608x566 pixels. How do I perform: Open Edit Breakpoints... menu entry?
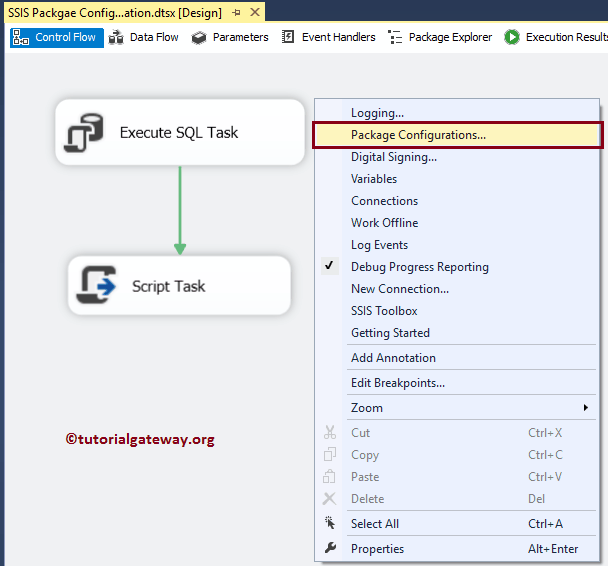pyautogui.click(x=457, y=383)
